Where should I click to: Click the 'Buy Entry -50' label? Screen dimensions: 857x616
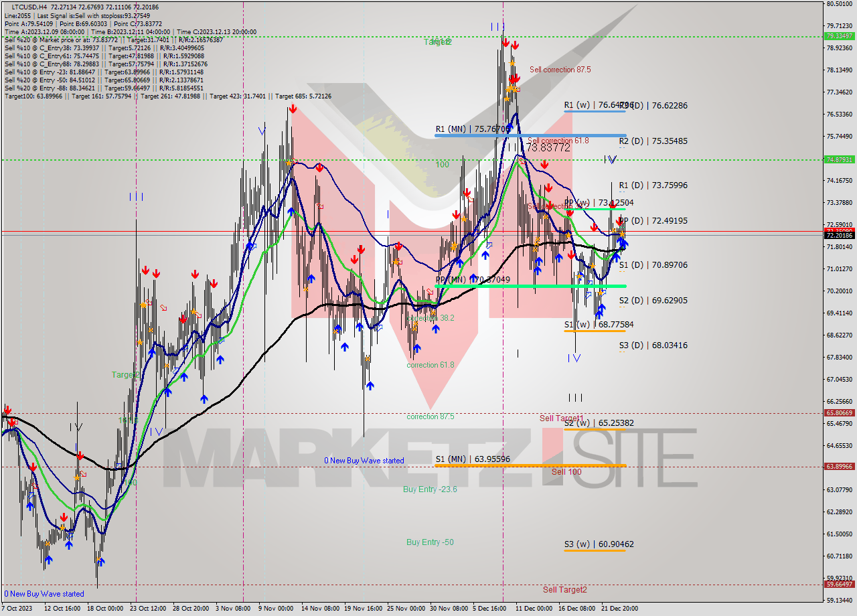pos(430,542)
